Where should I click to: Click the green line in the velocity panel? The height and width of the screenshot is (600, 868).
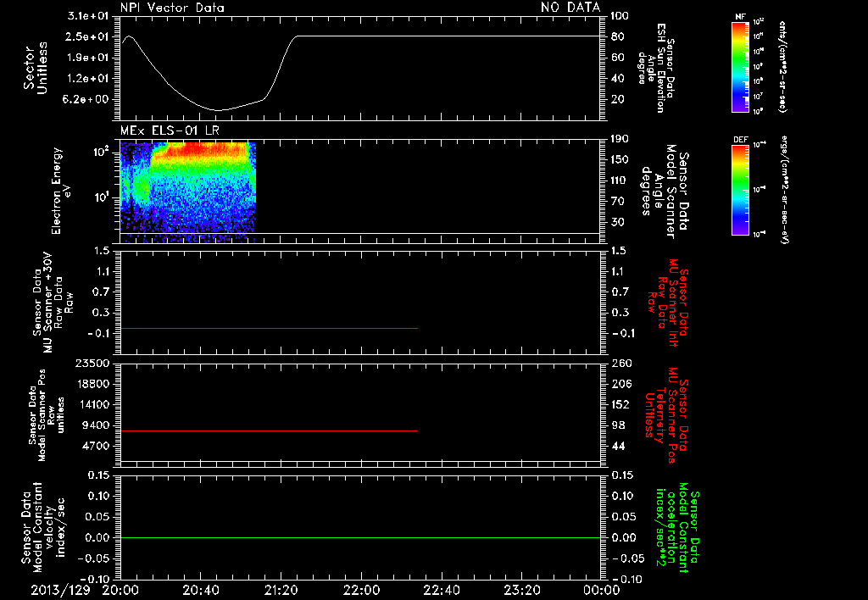coord(360,537)
